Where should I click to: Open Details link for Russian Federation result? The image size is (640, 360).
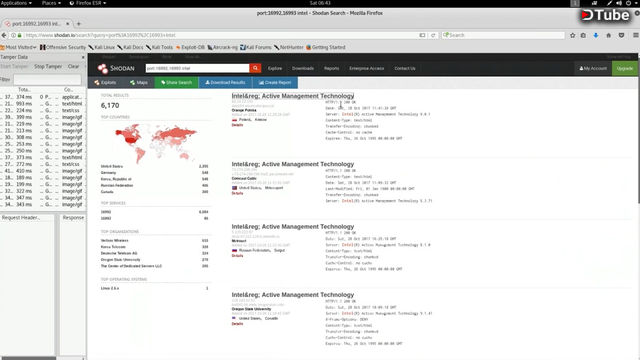tap(237, 256)
